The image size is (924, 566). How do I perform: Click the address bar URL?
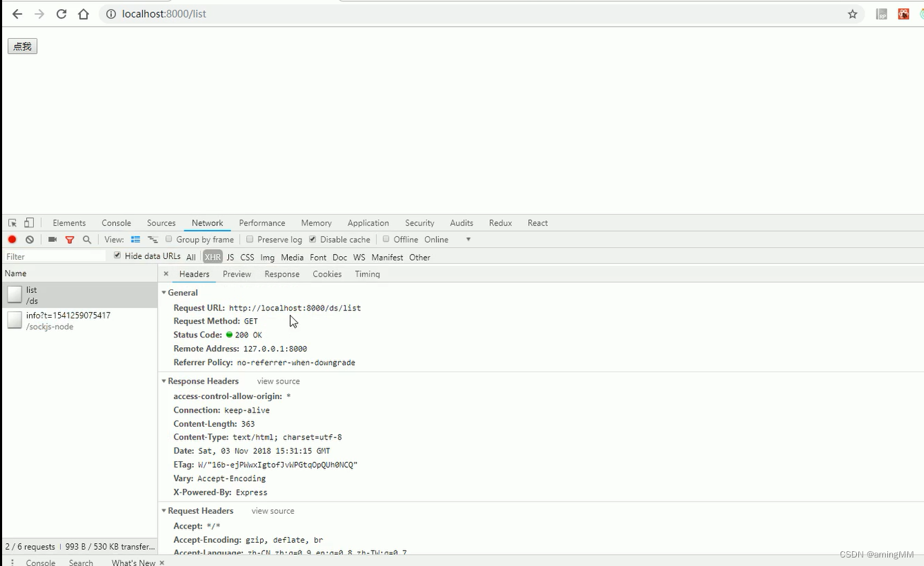click(x=164, y=14)
